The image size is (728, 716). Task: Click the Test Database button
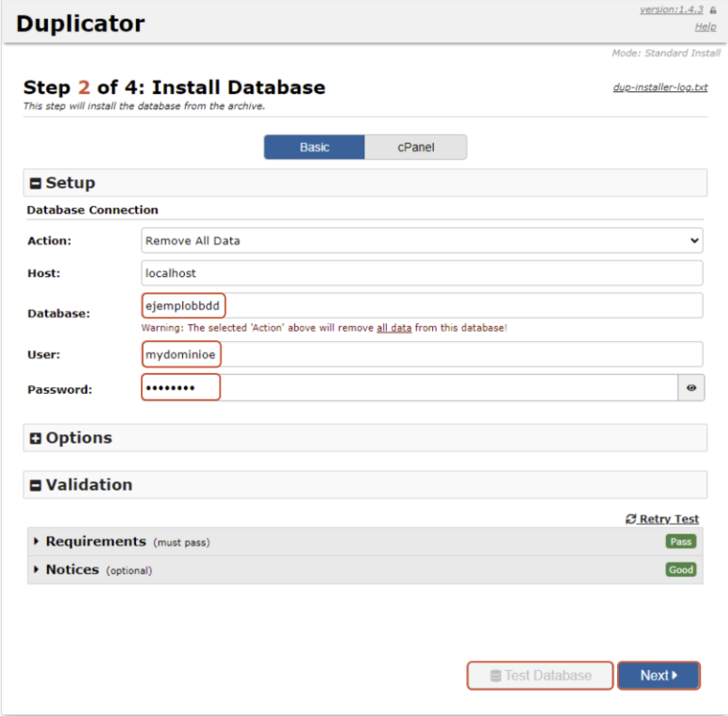pyautogui.click(x=540, y=676)
